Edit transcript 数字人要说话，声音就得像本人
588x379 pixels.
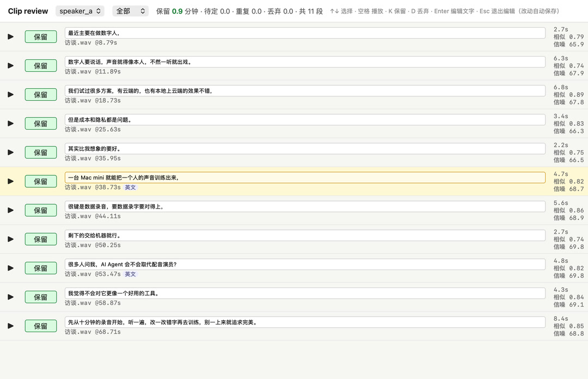[x=305, y=62]
